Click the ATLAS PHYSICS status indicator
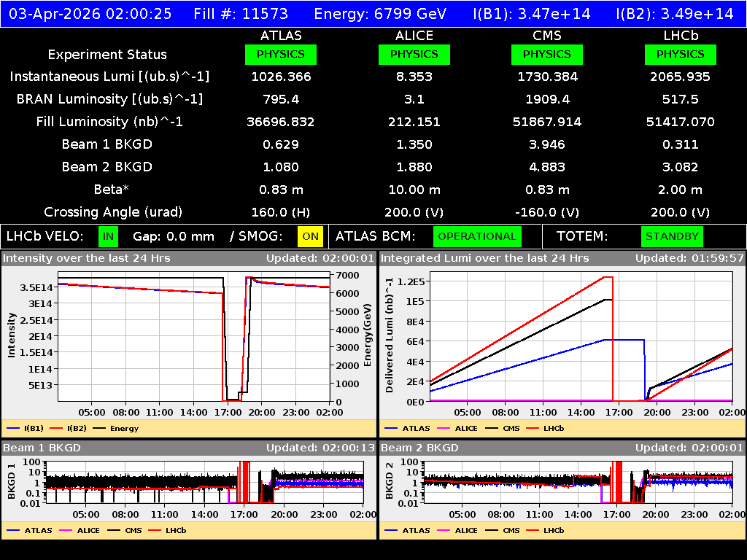Screen dimensions: 747x560 pyautogui.click(x=281, y=54)
